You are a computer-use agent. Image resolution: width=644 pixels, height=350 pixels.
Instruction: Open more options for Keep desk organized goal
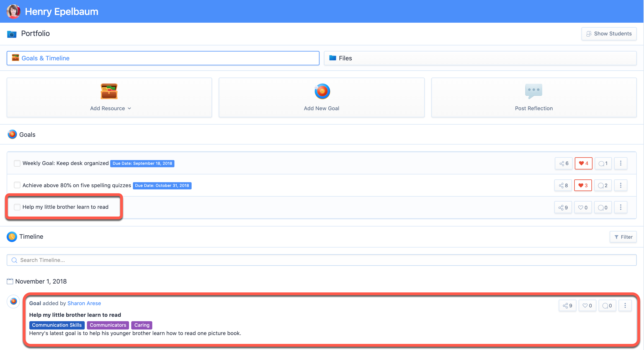click(621, 163)
